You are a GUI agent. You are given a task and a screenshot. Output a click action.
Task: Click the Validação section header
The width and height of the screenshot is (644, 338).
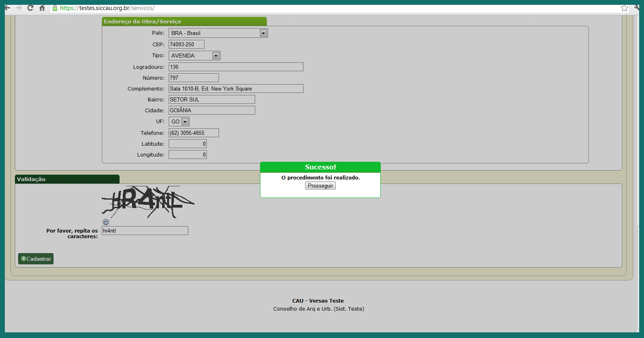67,179
